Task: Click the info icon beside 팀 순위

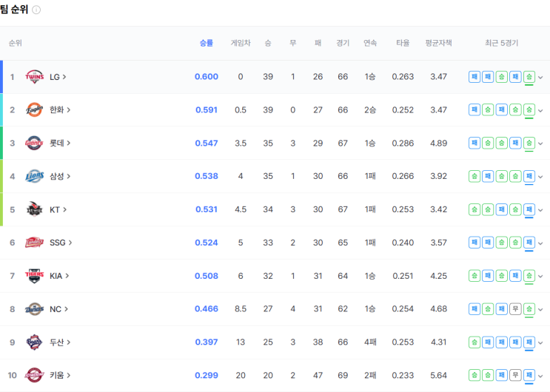Action: [x=36, y=10]
